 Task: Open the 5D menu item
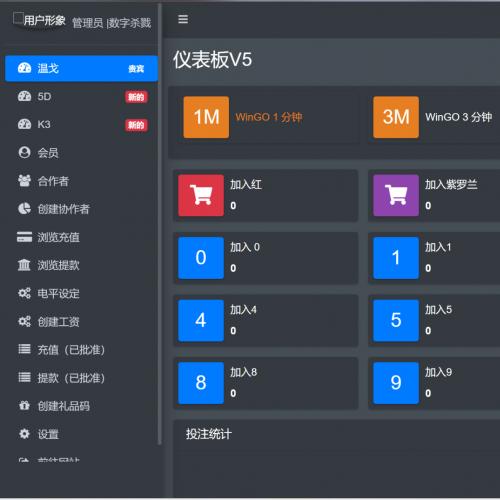click(82, 97)
